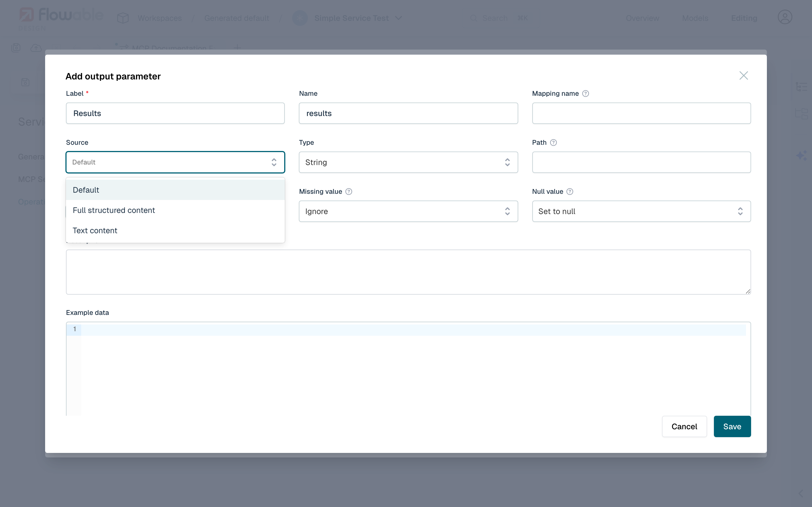Select Full structured content option
This screenshot has width=812, height=507.
click(114, 210)
